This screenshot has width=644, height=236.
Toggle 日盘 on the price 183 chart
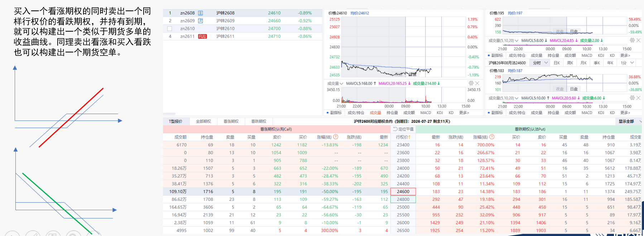coord(574,89)
